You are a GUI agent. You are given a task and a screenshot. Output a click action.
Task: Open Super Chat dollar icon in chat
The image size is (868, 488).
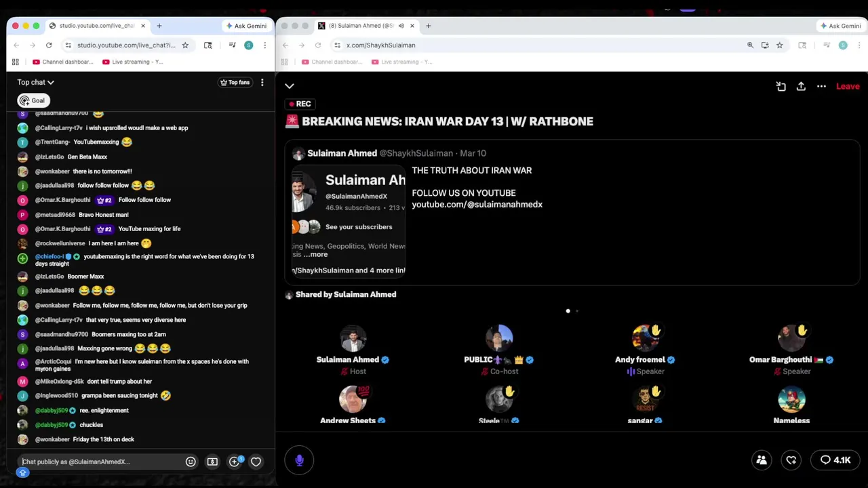pyautogui.click(x=212, y=462)
